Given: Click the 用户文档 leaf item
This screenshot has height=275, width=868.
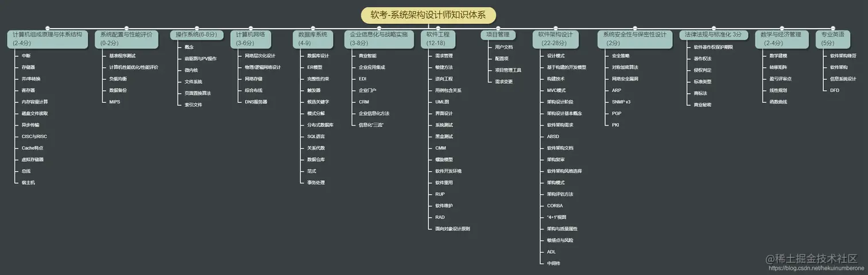Looking at the screenshot, I should point(504,47).
